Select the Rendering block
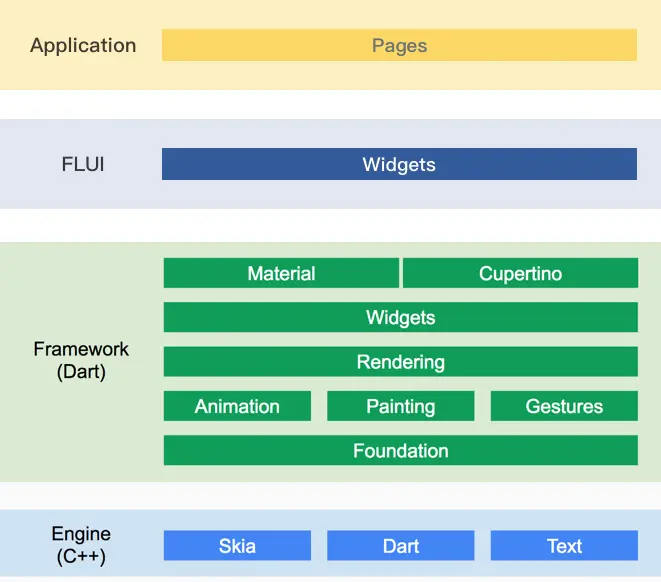 400,362
